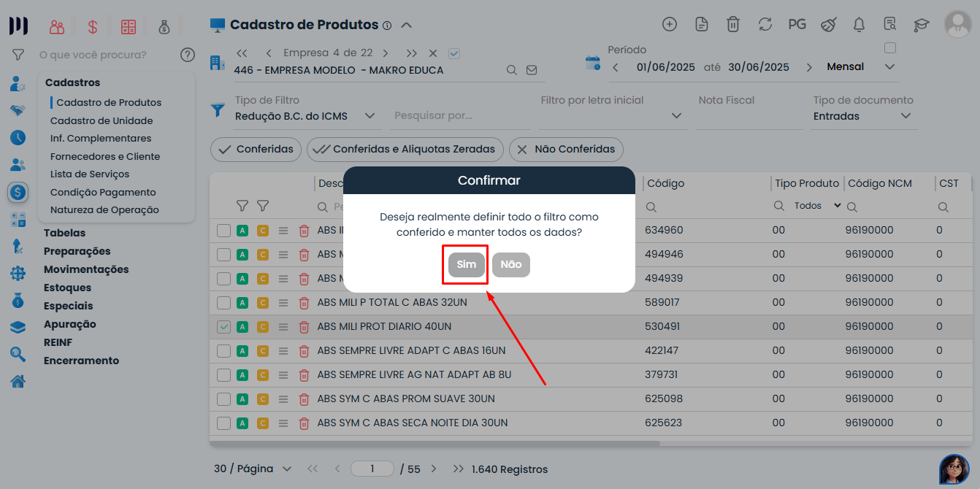
Task: Click the trash can icon in the top toolbar
Action: (733, 23)
